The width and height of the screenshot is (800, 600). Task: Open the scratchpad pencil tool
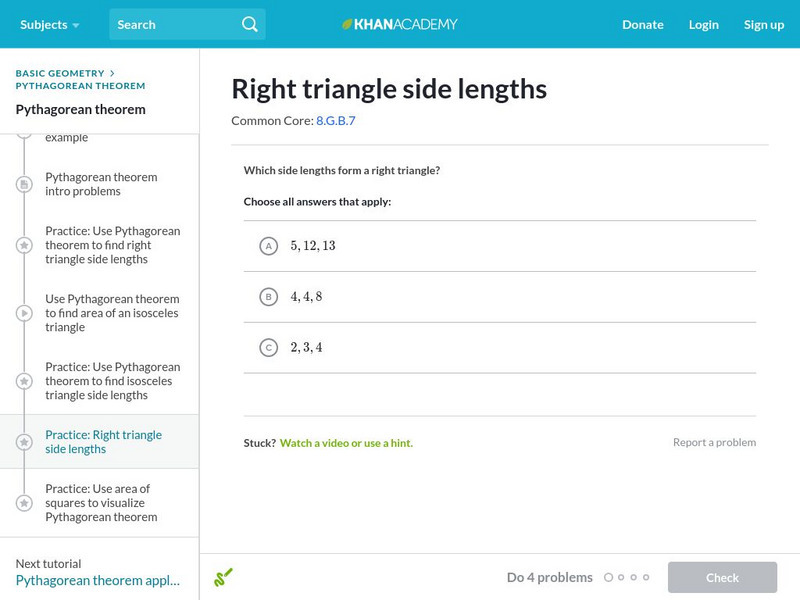click(x=223, y=577)
